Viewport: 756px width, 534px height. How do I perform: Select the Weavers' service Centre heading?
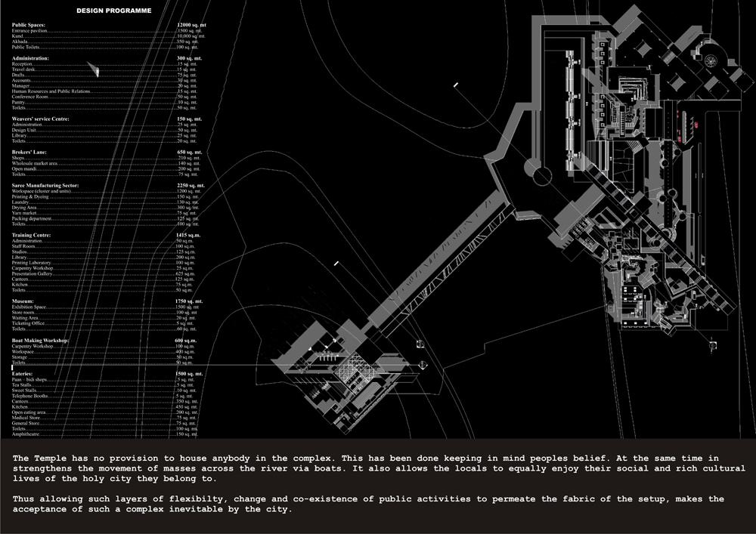pyautogui.click(x=41, y=119)
